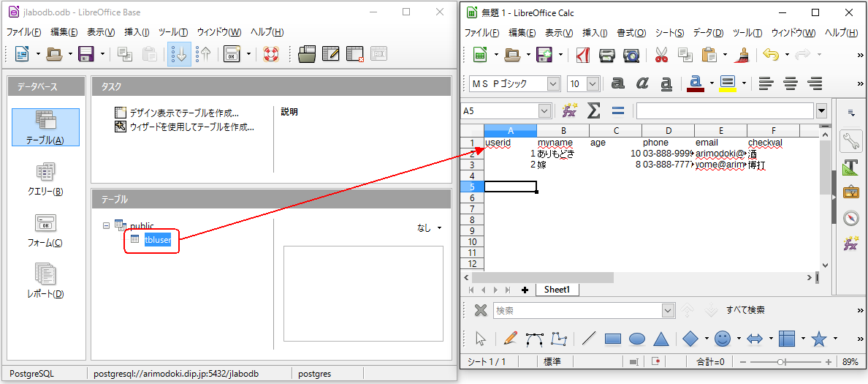This screenshot has width=868, height=384.
Task: Open シート(S) menu in Calc
Action: pos(669,33)
